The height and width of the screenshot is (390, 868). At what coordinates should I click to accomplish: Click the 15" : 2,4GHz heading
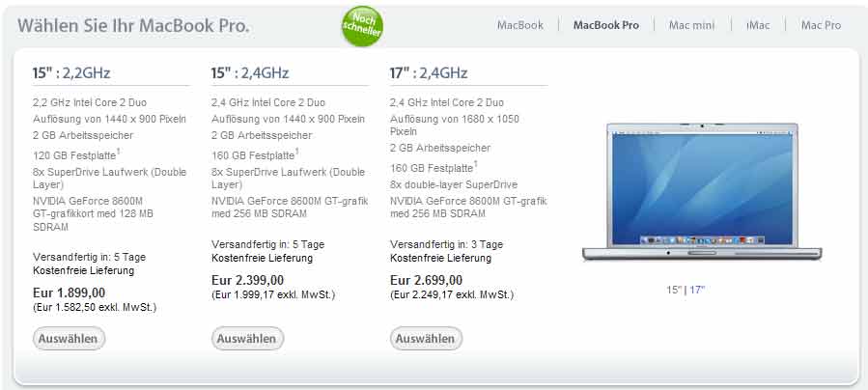250,73
